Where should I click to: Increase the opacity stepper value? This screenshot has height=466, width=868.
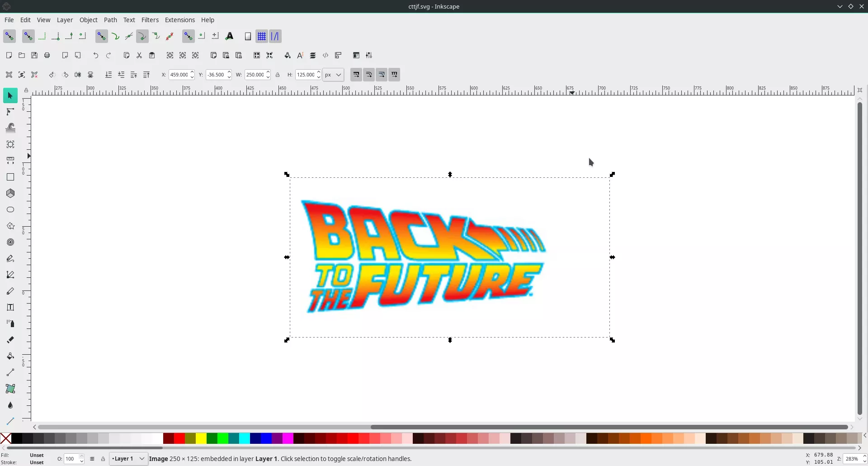pos(81,456)
